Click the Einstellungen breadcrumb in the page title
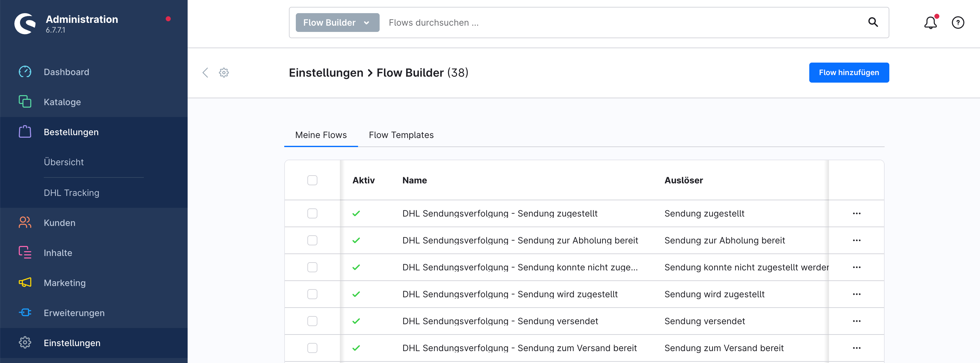 click(x=326, y=73)
